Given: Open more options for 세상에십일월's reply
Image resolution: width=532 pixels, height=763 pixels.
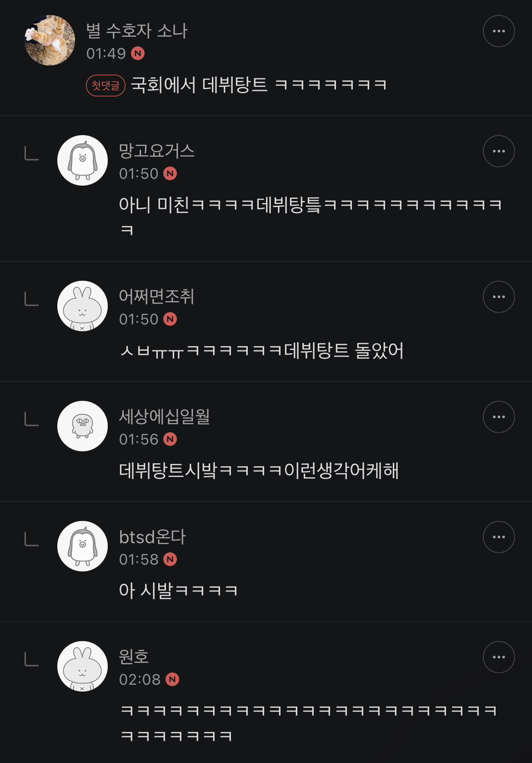Looking at the screenshot, I should click(499, 417).
